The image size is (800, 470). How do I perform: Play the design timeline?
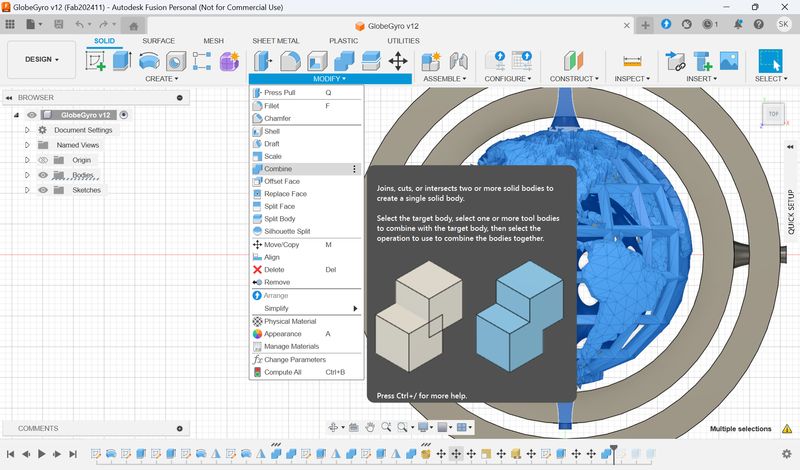41,454
